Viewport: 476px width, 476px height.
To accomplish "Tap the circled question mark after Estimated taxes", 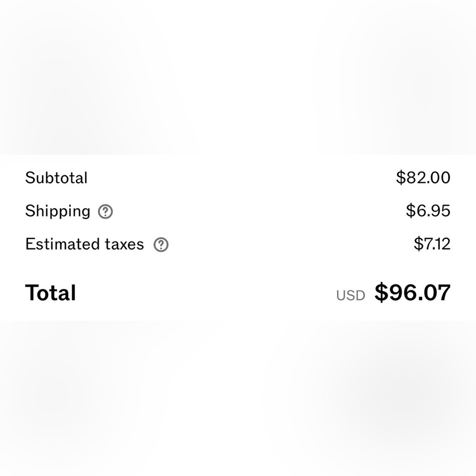I will click(x=161, y=245).
